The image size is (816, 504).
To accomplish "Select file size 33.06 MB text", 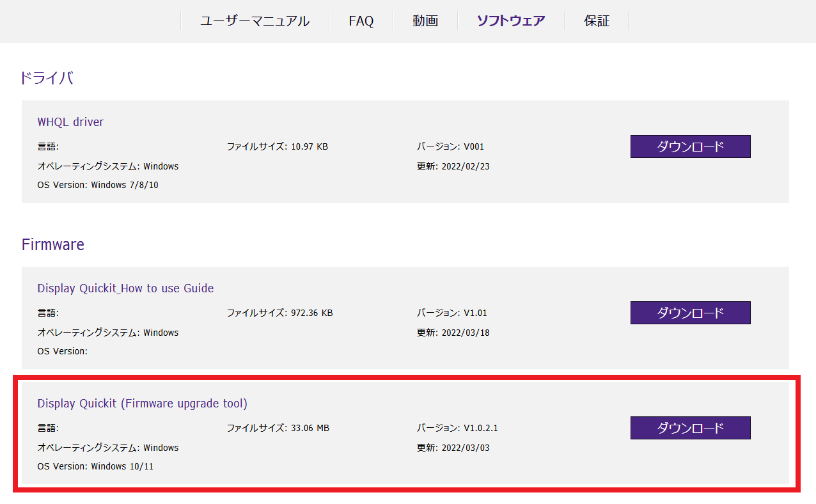I will point(278,428).
